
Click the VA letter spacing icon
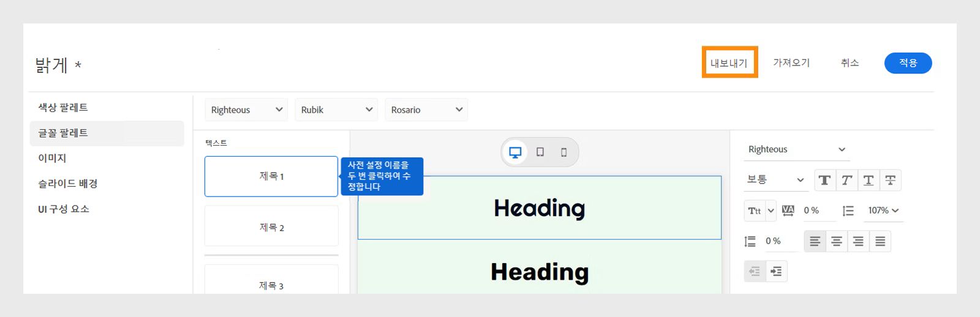click(x=788, y=211)
